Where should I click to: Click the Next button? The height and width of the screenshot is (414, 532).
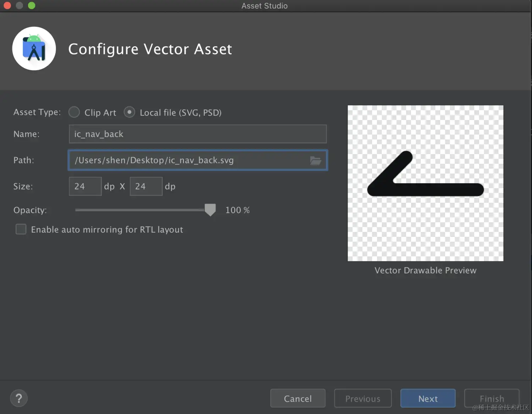428,398
